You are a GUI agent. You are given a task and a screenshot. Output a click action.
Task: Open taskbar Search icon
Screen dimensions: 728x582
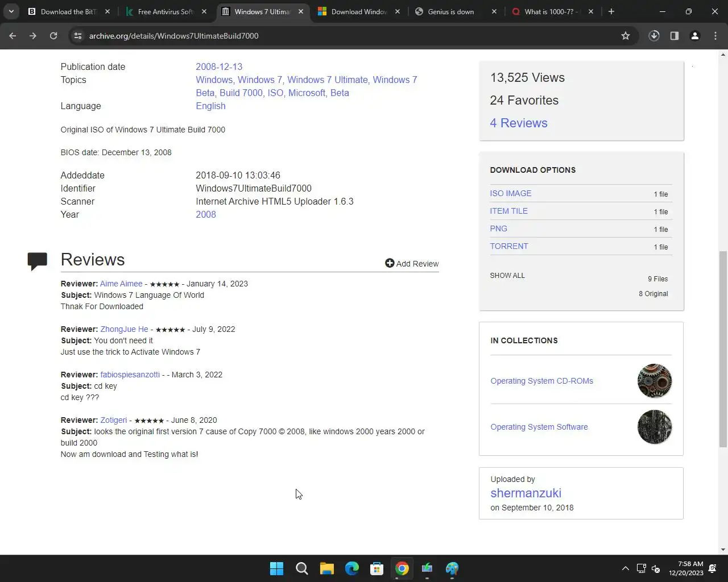pos(302,568)
